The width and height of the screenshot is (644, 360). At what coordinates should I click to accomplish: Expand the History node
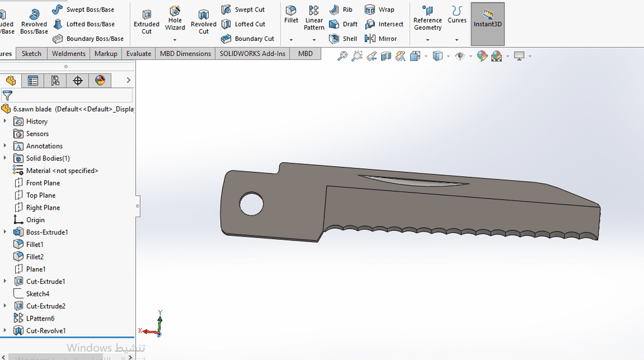coord(5,121)
